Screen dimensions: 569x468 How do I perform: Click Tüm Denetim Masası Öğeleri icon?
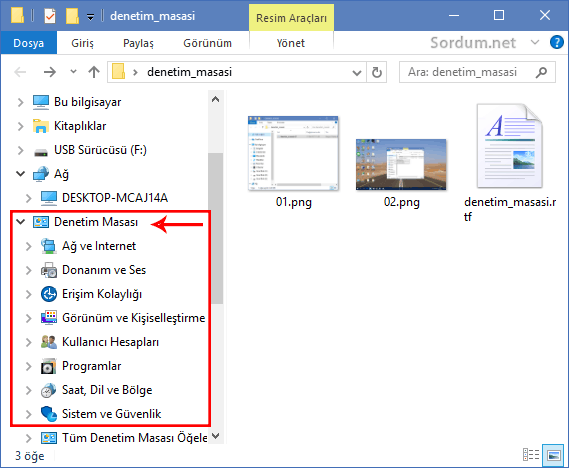[x=49, y=438]
